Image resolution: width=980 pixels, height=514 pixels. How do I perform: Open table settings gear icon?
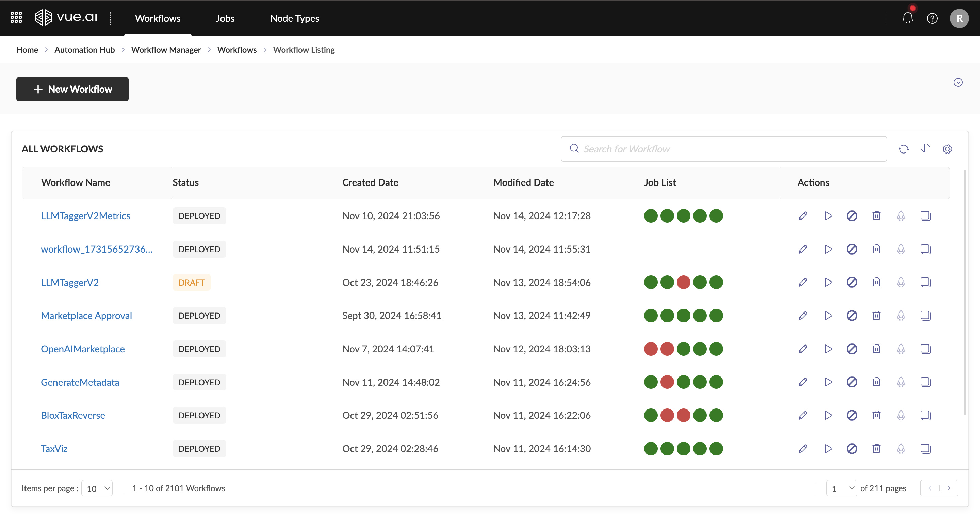947,149
